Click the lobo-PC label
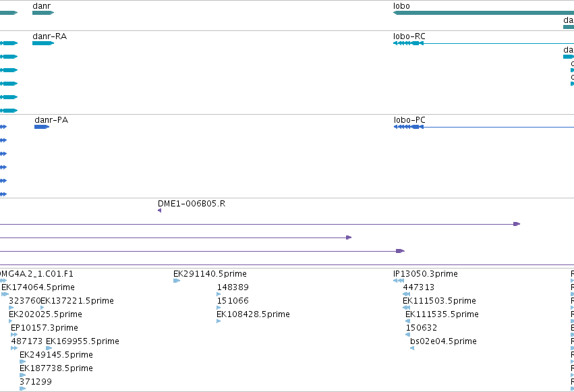 (409, 120)
